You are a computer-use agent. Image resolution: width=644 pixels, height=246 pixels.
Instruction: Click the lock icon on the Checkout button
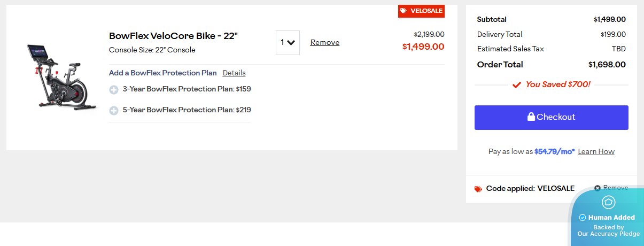[x=531, y=117]
